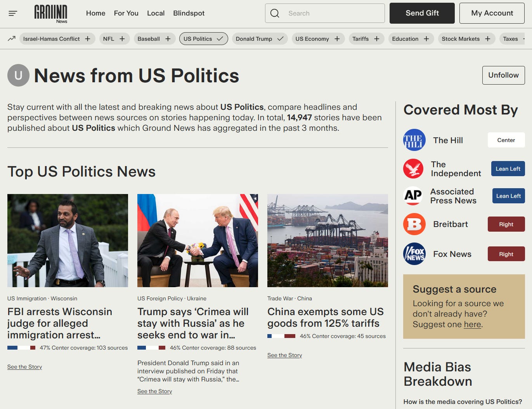Toggle the US Politics followed checkmark
The image size is (532, 409).
(220, 39)
